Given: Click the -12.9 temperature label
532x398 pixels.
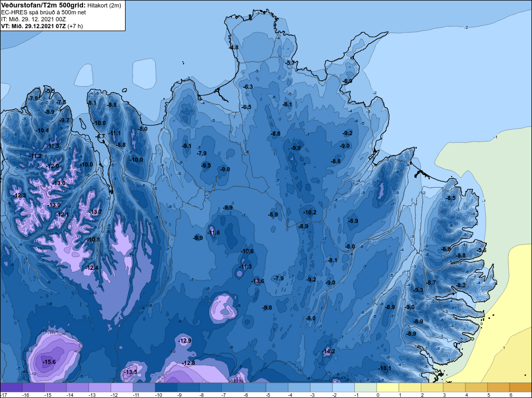Looking at the screenshot, I should [x=185, y=341].
